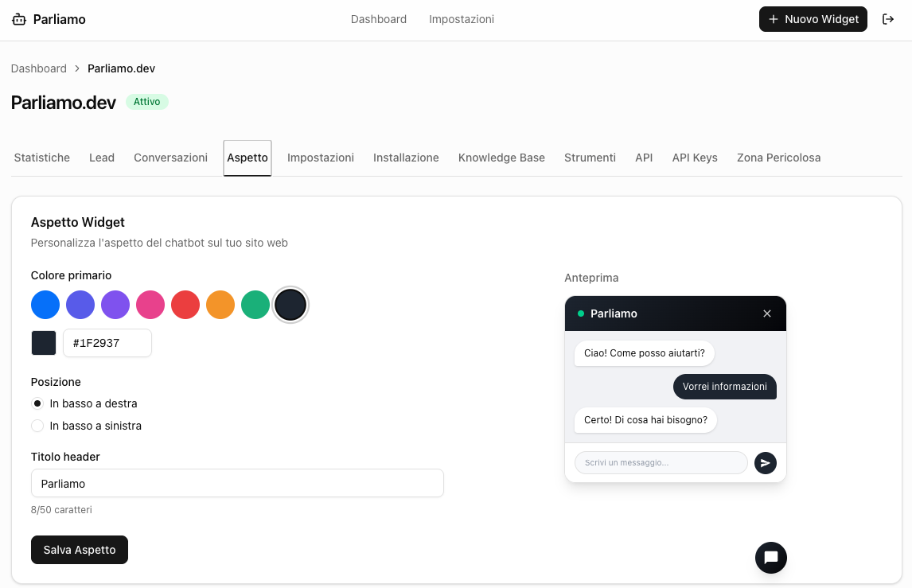This screenshot has height=588, width=912.
Task: Click the logout icon in the top bar
Action: (888, 19)
